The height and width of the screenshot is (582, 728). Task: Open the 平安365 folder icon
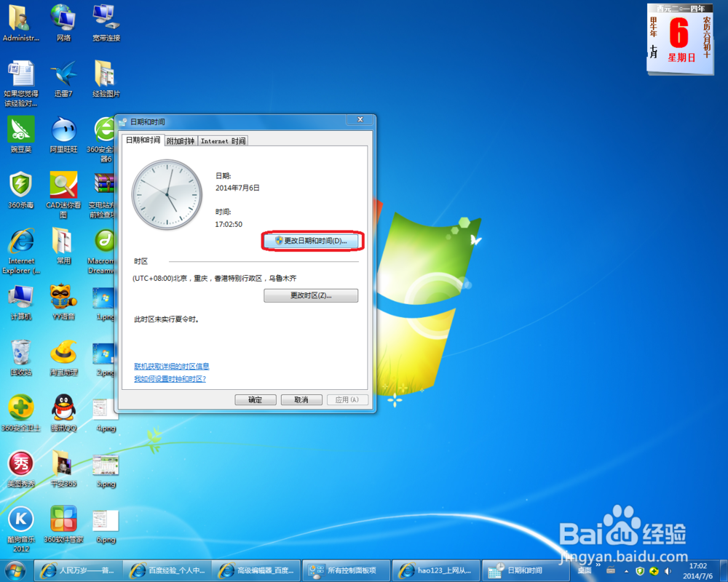pos(63,469)
